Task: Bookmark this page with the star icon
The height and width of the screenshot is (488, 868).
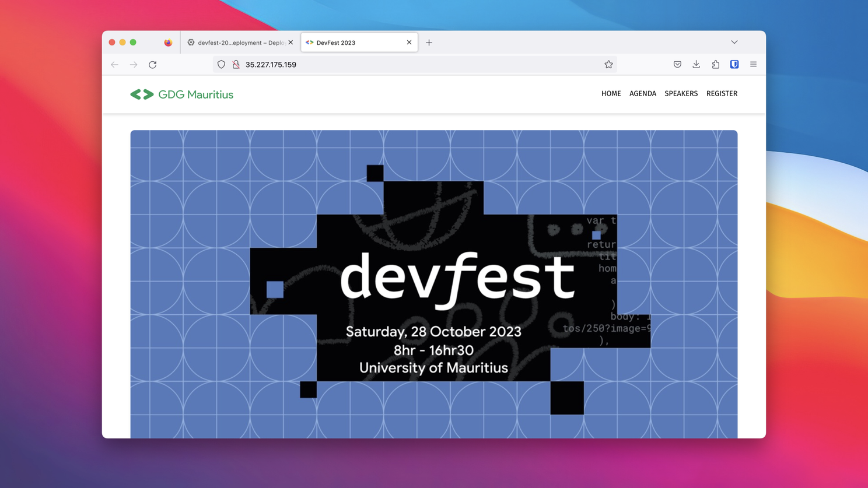Action: coord(608,65)
